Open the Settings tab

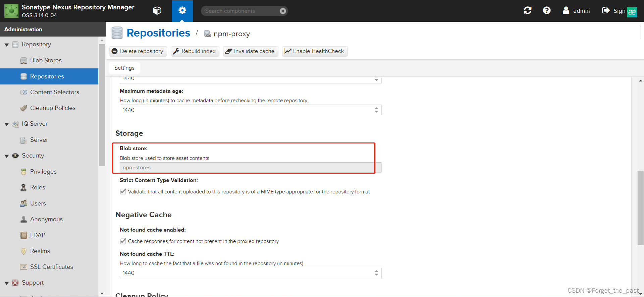124,68
